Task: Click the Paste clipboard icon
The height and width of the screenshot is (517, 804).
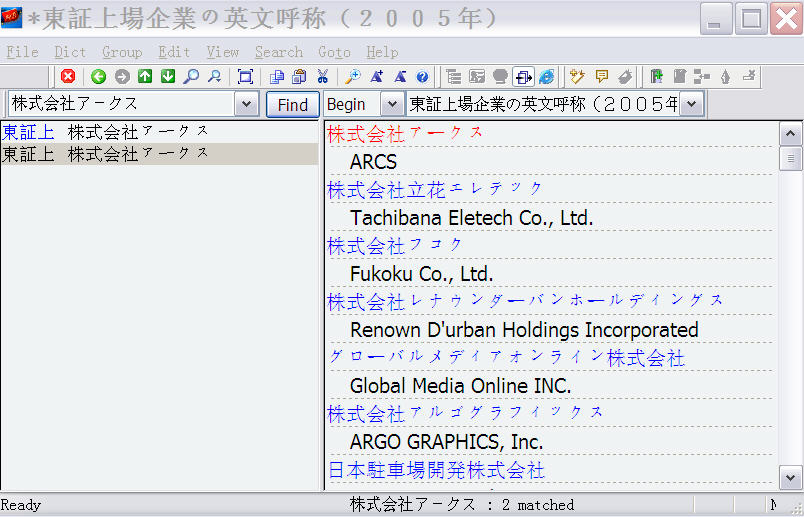Action: pyautogui.click(x=299, y=77)
